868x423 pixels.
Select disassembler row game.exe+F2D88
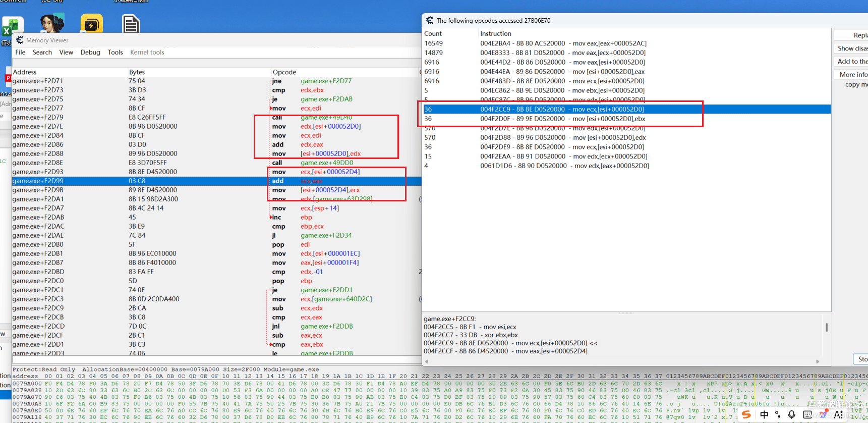(217, 153)
